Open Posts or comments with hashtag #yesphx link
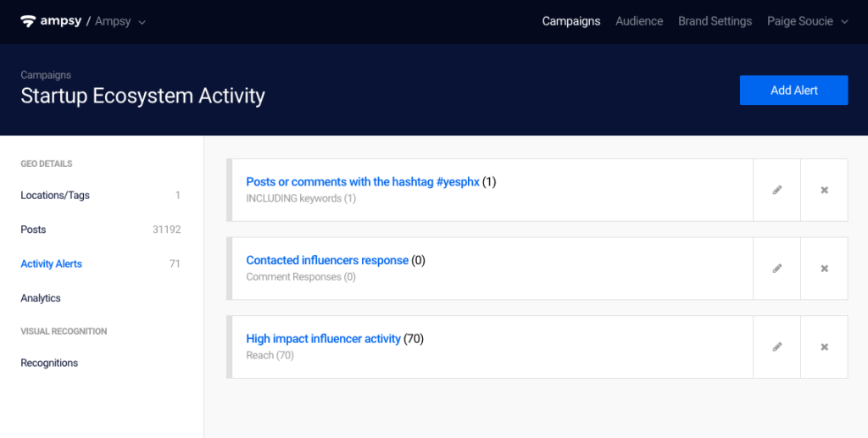This screenshot has width=868, height=438. pyautogui.click(x=363, y=182)
